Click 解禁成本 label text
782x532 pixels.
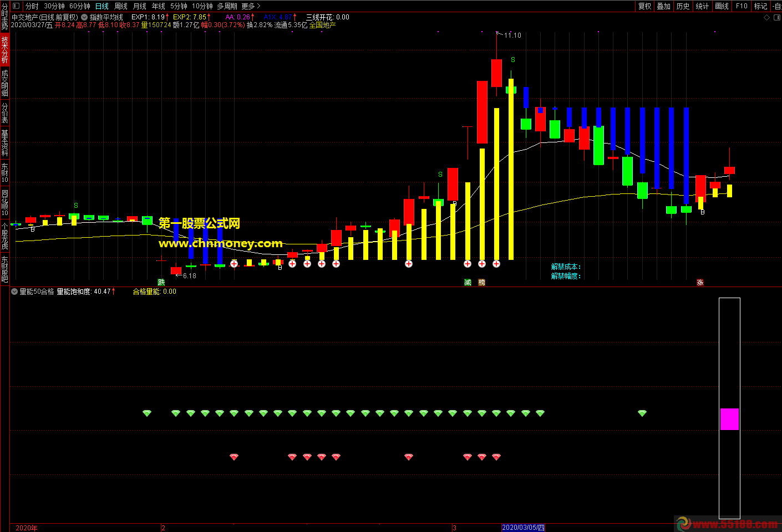coord(566,267)
